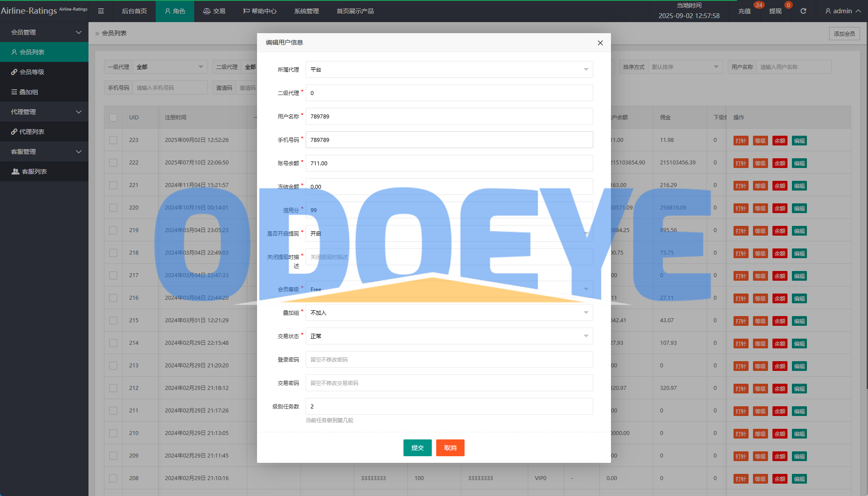Open 会员等级 in the sidebar
Image resolution: width=868 pixels, height=496 pixels.
point(32,72)
